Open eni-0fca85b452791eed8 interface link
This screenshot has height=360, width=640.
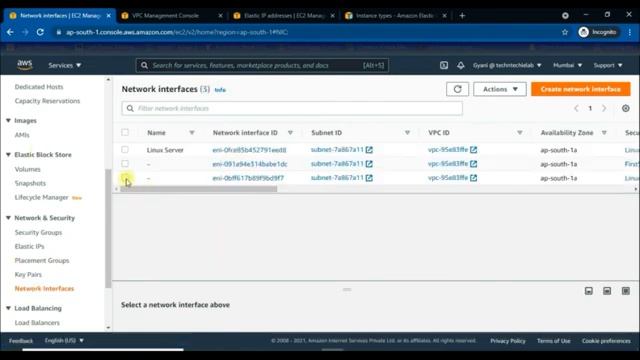pos(249,150)
